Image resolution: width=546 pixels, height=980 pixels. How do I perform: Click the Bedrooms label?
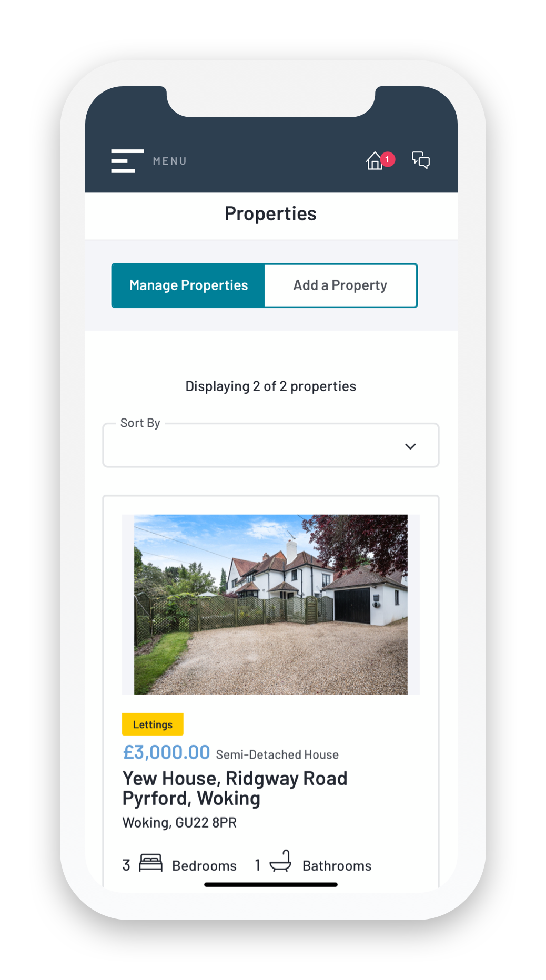[205, 866]
